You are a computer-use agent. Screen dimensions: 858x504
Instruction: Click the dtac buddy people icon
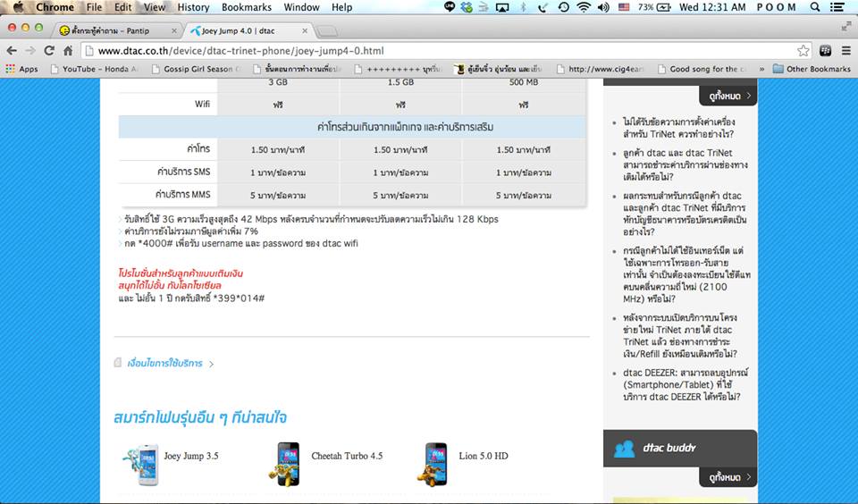click(624, 449)
